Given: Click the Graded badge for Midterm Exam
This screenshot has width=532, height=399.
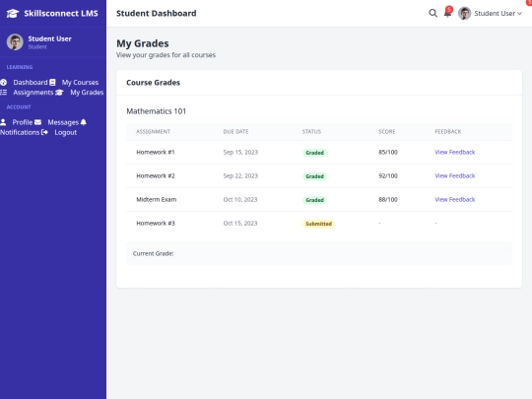Looking at the screenshot, I should (x=314, y=200).
